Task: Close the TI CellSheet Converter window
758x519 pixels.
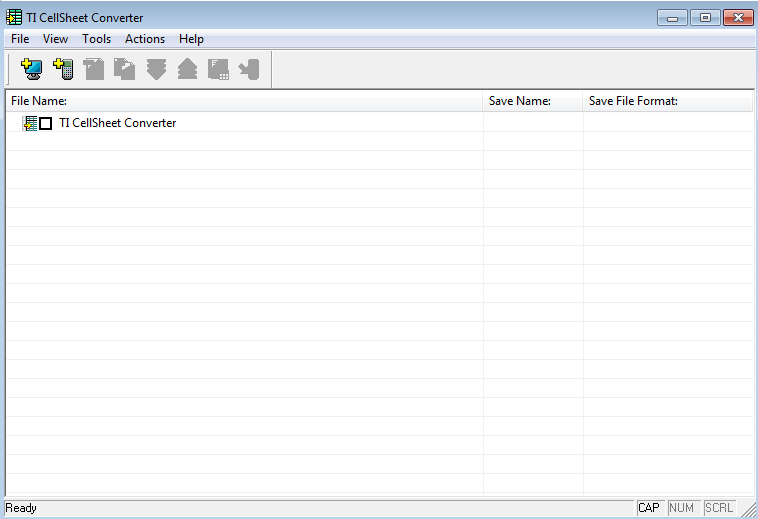Action: click(x=738, y=18)
